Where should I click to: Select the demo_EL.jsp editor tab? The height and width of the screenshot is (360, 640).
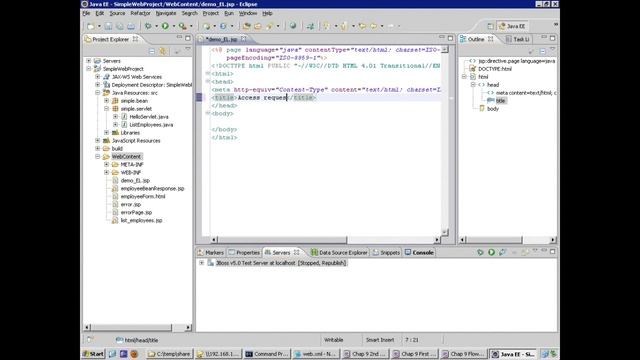pos(221,39)
